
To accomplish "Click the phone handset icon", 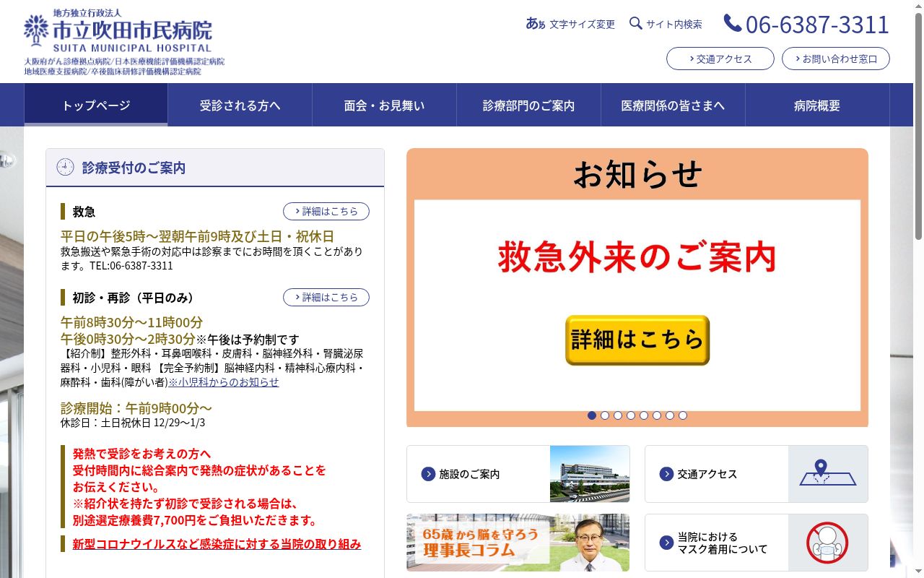I will tap(732, 23).
